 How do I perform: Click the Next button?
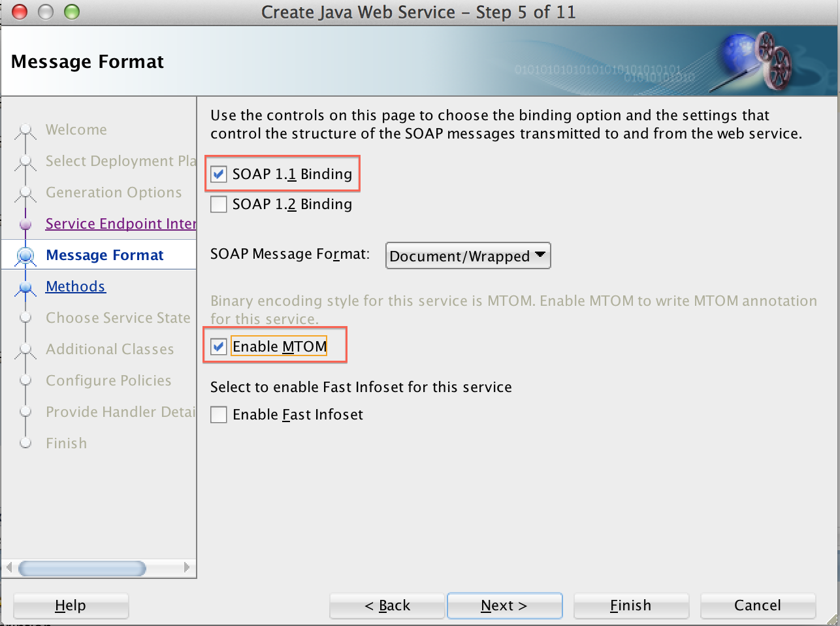pyautogui.click(x=504, y=606)
